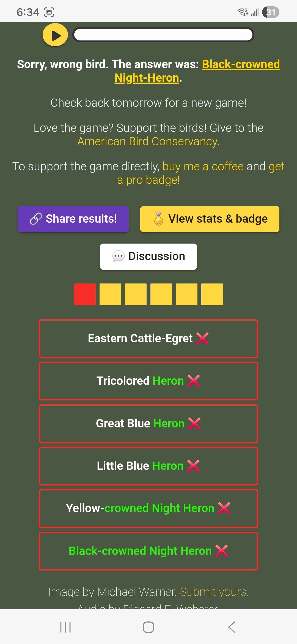Tap Share results button
Screen dimensions: 297x644
point(73,219)
